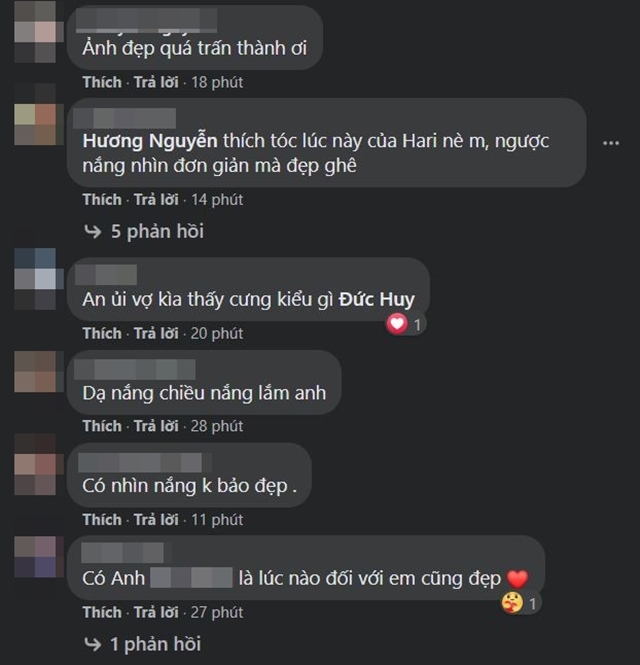Expand the 1 phản hồi reply thread
Viewport: 640px width, 665px height.
[x=155, y=644]
